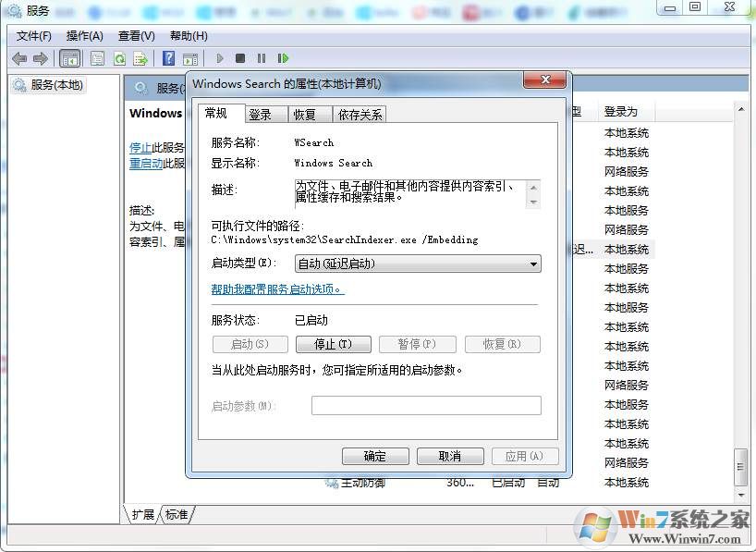Click the Restart Service toolbar icon
The width and height of the screenshot is (756, 552).
coord(283,58)
